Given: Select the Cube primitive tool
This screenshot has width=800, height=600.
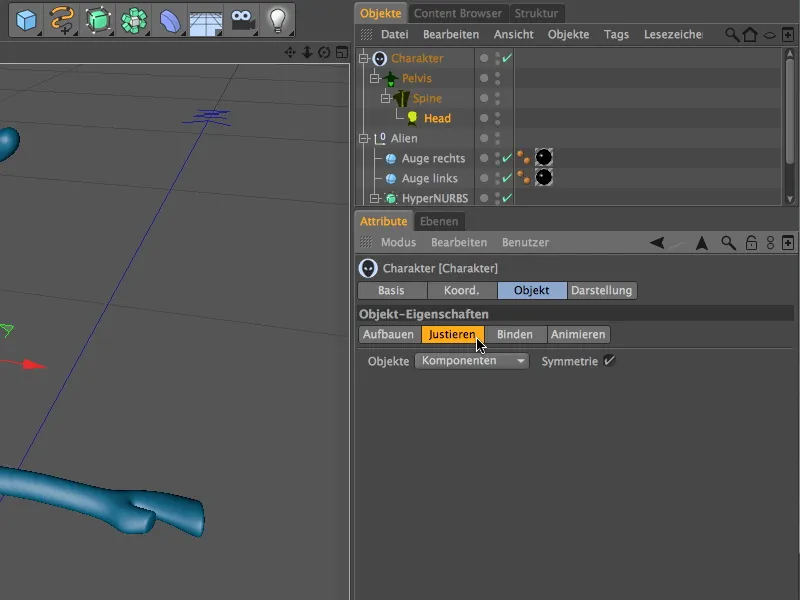Looking at the screenshot, I should click(26, 20).
